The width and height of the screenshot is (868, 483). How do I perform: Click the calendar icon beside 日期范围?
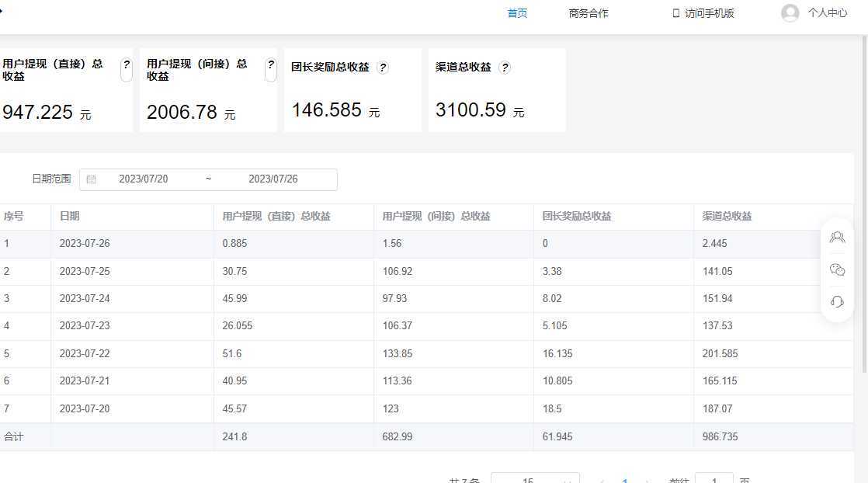coord(91,179)
